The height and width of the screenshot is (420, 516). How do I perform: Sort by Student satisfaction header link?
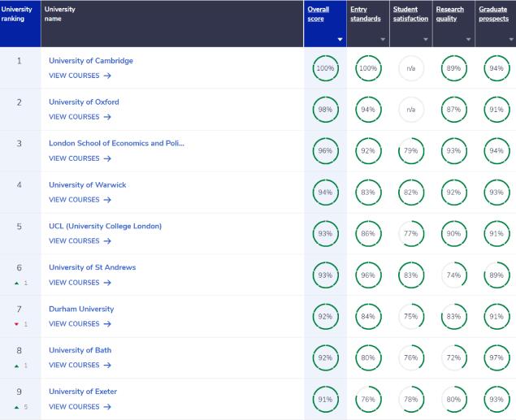pyautogui.click(x=410, y=14)
